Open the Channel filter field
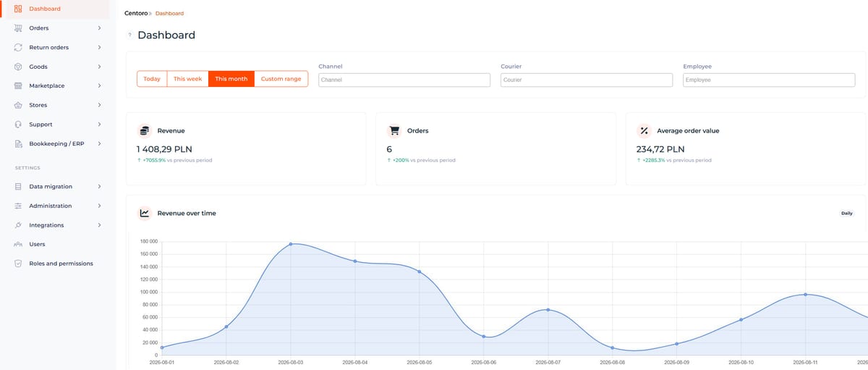Screen dimensions: 868x370 coord(404,80)
